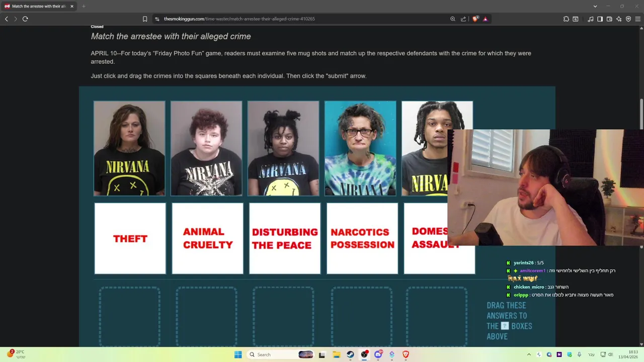
Task: Click the microphone tray icon
Action: (x=579, y=354)
